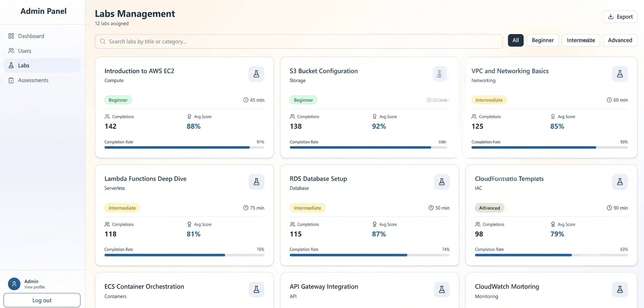The image size is (644, 308).
Task: Click the Users people icon
Action: (11, 51)
